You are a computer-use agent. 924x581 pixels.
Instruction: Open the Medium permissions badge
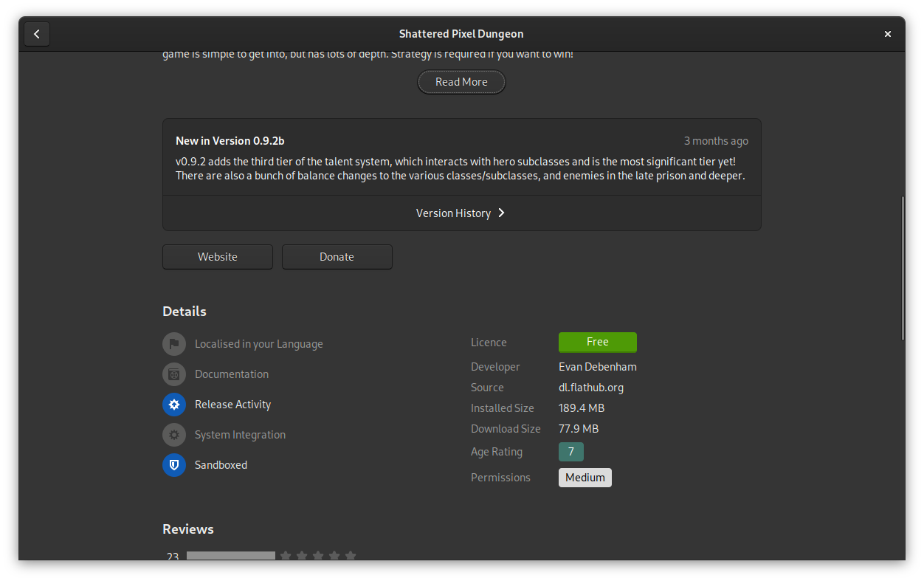(x=585, y=478)
